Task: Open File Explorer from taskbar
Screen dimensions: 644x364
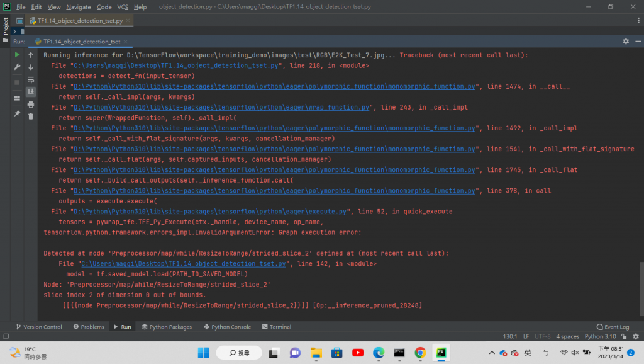Action: [316, 353]
